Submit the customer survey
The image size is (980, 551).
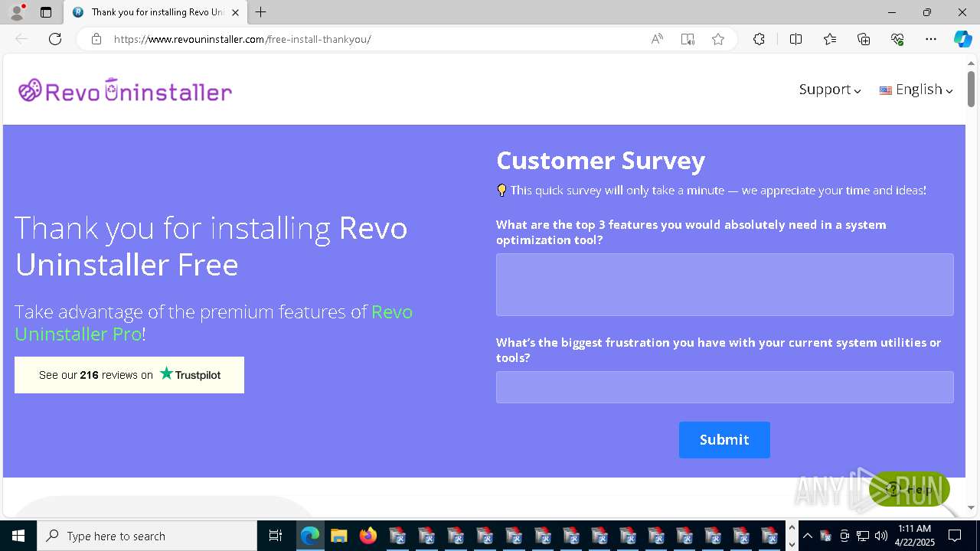pyautogui.click(x=724, y=440)
